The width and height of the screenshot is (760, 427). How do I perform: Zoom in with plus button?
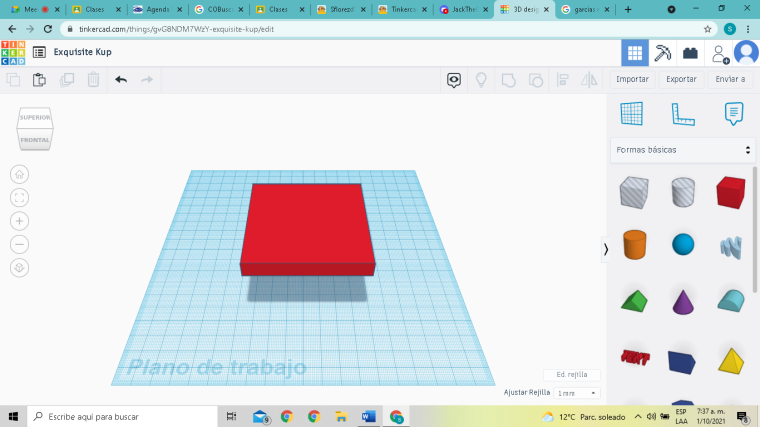(19, 221)
